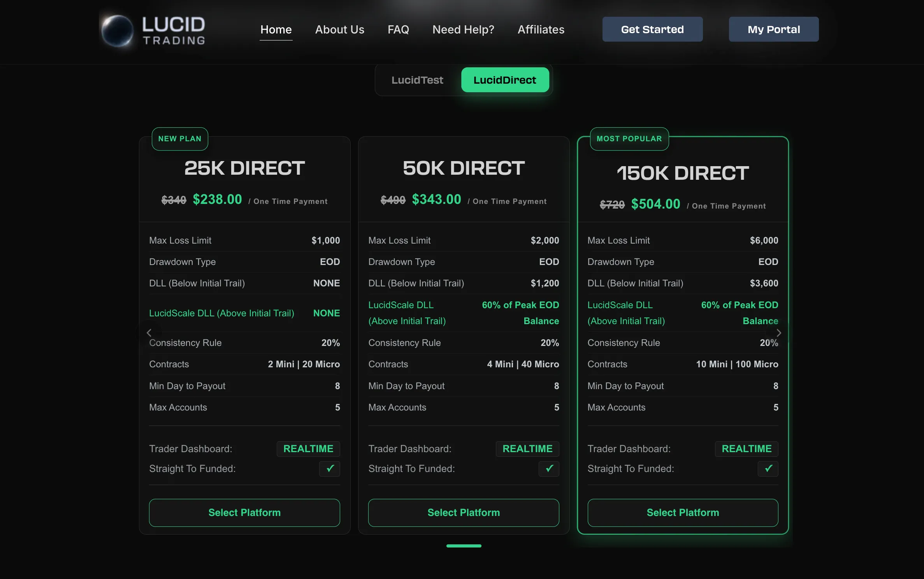Click the carousel left arrow chevron
This screenshot has height=579, width=924.
pos(149,333)
